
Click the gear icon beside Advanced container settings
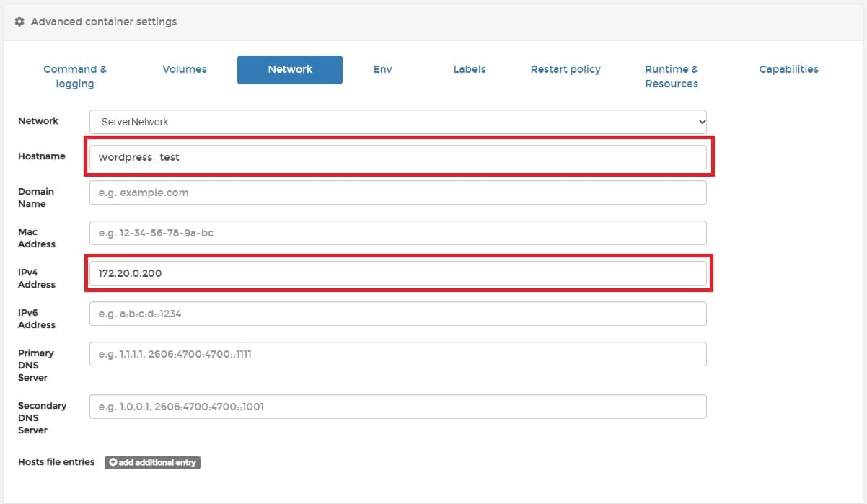[19, 22]
